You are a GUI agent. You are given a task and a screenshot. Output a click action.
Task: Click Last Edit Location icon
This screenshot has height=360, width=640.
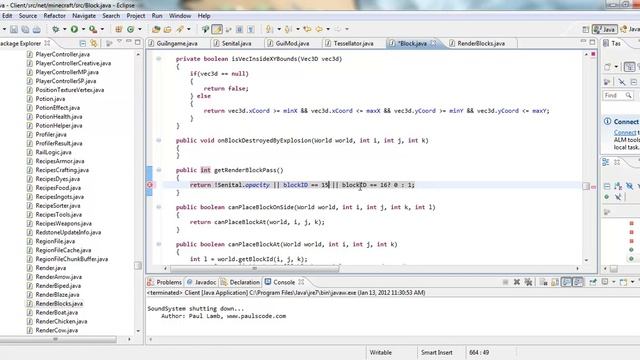pyautogui.click(x=307, y=29)
